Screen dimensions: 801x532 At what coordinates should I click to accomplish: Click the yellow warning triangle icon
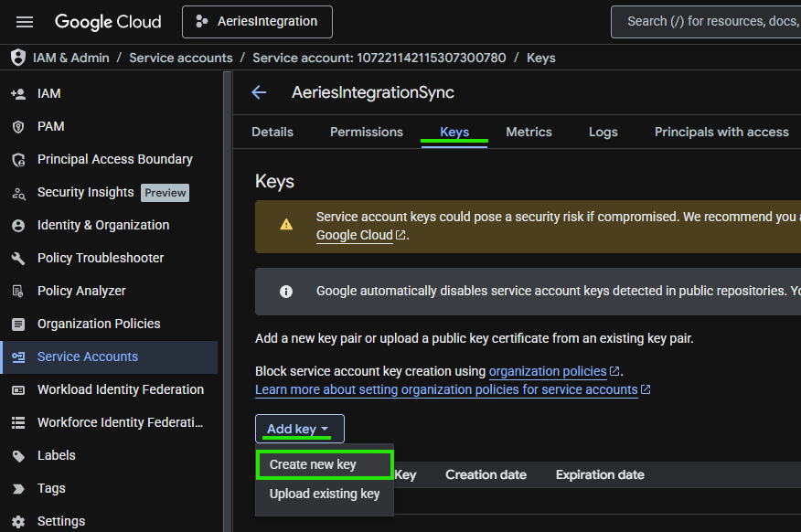click(x=286, y=224)
